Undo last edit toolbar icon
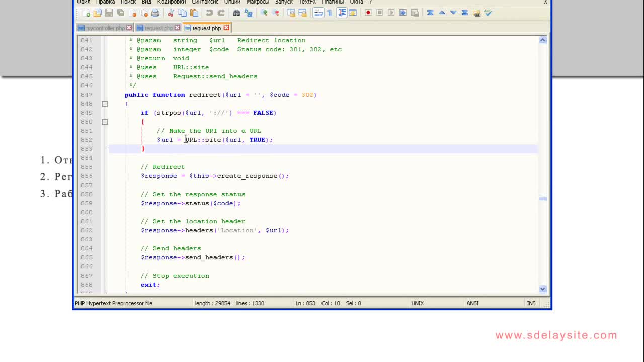 pos(209,13)
